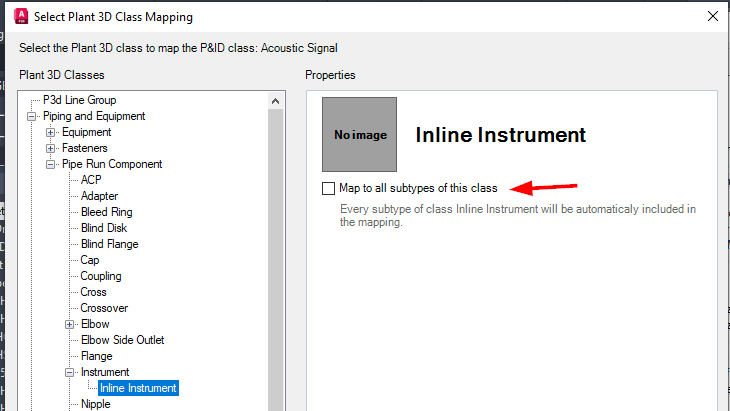Expand the Equipment tree node
730x411 pixels.
[52, 132]
